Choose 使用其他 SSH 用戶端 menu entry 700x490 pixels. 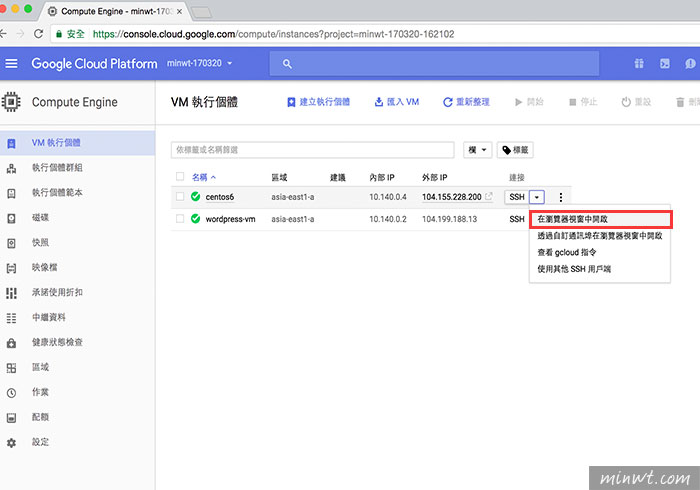[x=574, y=269]
